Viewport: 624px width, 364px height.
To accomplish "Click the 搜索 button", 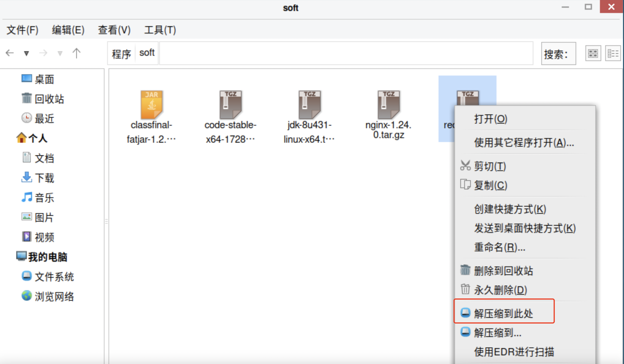I will pyautogui.click(x=559, y=53).
